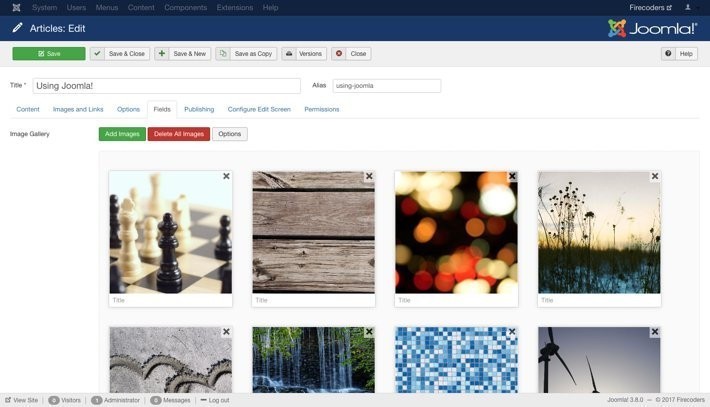Click the toolbar Close button
This screenshot has height=407, width=710.
click(x=351, y=53)
